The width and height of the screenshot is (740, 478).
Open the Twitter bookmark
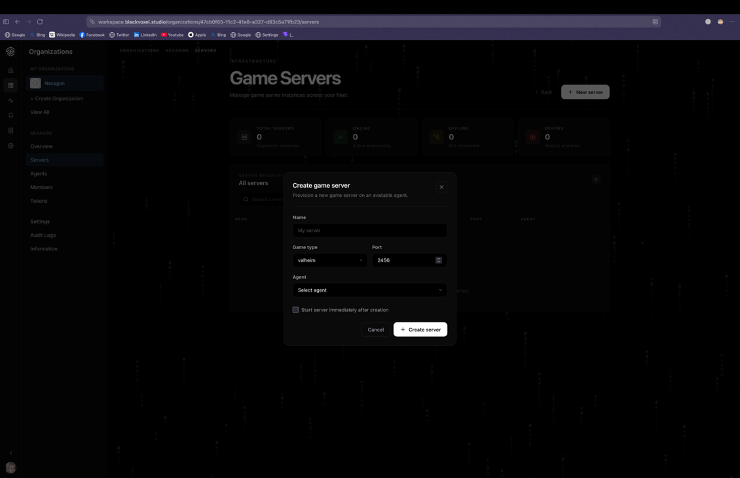pyautogui.click(x=119, y=35)
